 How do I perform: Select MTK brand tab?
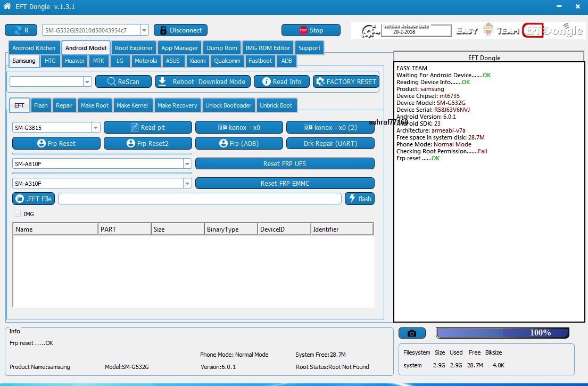tap(98, 61)
